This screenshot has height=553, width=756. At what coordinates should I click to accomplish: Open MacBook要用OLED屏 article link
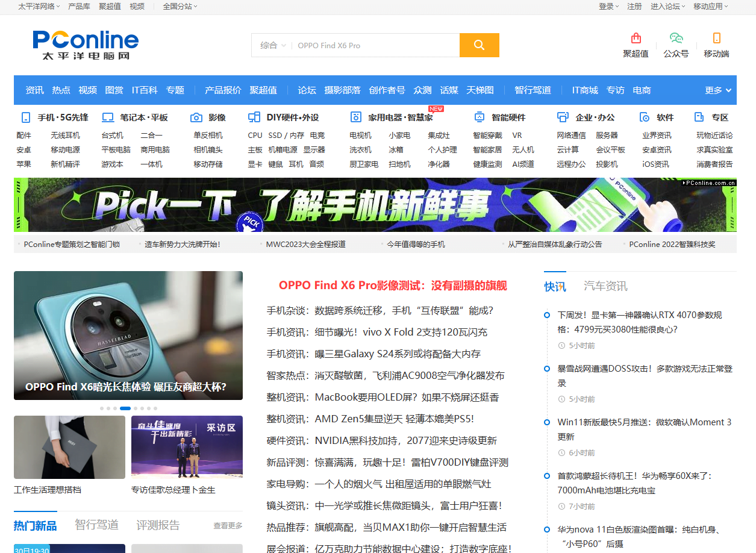click(x=407, y=397)
